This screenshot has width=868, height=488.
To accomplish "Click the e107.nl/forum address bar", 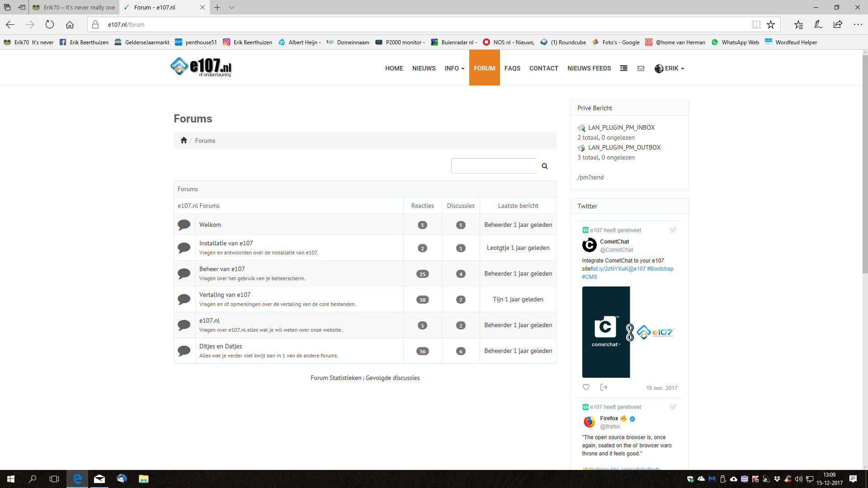I will (420, 24).
